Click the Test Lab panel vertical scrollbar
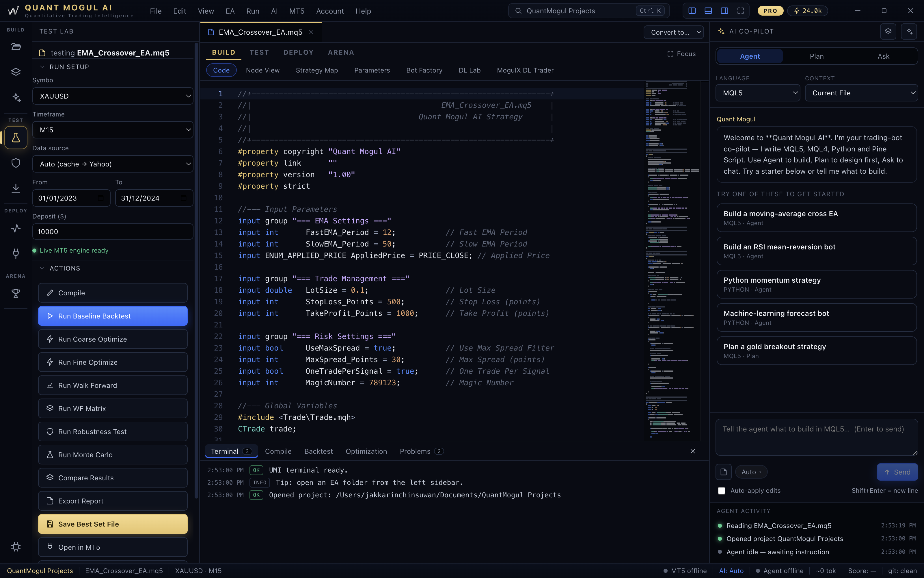924x578 pixels. click(196, 271)
